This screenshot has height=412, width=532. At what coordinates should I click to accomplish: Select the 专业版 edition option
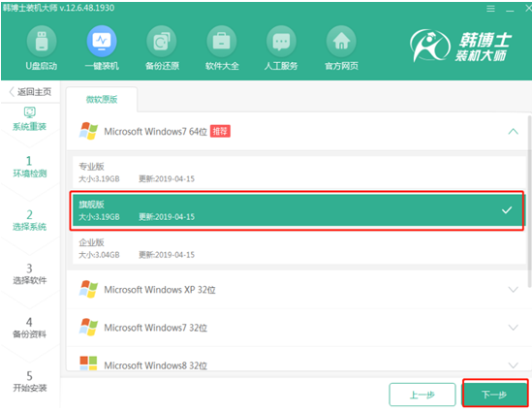[x=298, y=172]
